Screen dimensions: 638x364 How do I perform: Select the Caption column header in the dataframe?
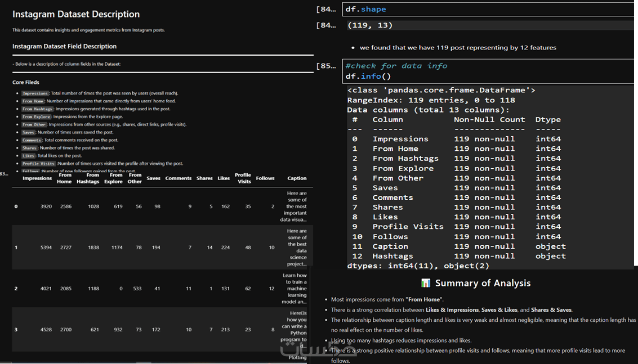[x=297, y=178]
